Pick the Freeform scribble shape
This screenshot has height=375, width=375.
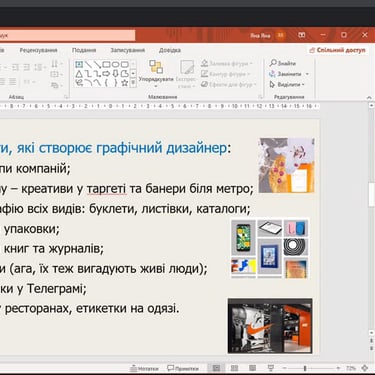click(x=79, y=83)
